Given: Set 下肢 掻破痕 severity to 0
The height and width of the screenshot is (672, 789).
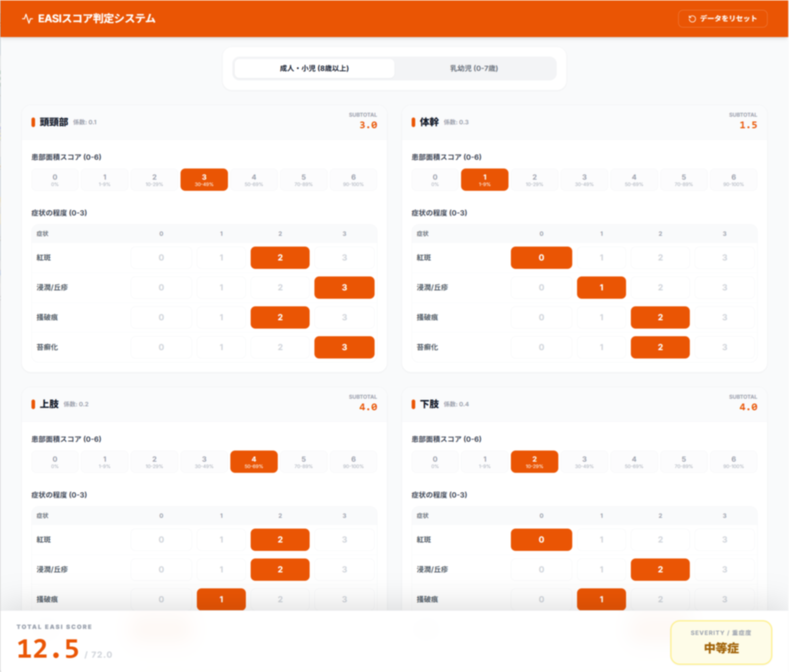Looking at the screenshot, I should point(541,600).
